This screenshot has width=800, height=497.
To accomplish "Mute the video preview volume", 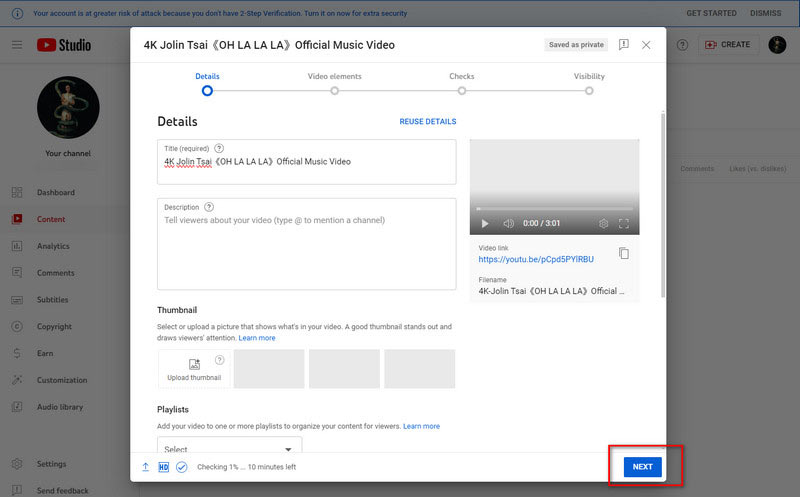I will point(508,223).
